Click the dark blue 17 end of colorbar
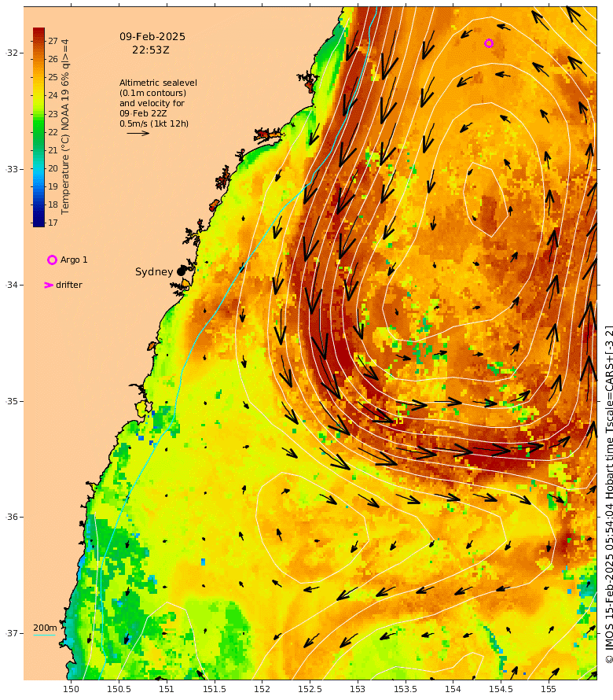Screen dimensions: 613x700 tap(39, 222)
